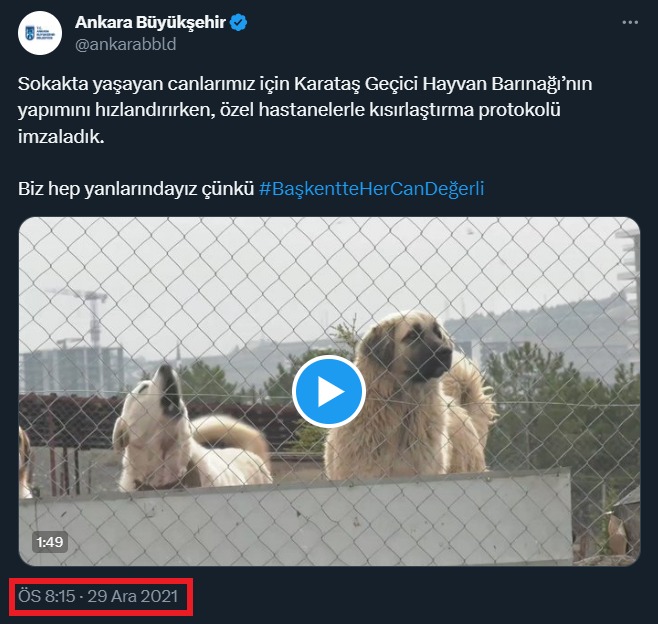
Task: Click the blue verified badge
Action: coord(238,22)
